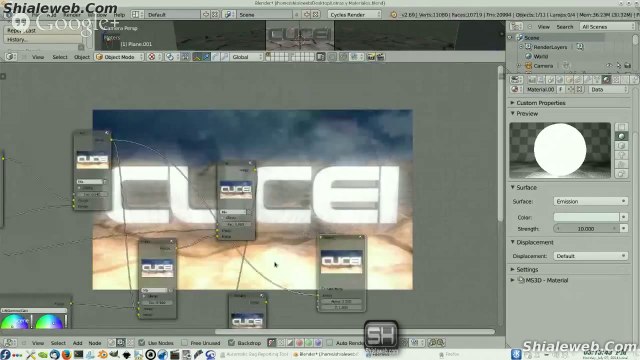Click the OpenGL render image icon
The width and height of the screenshot is (640, 360).
[x=371, y=57]
